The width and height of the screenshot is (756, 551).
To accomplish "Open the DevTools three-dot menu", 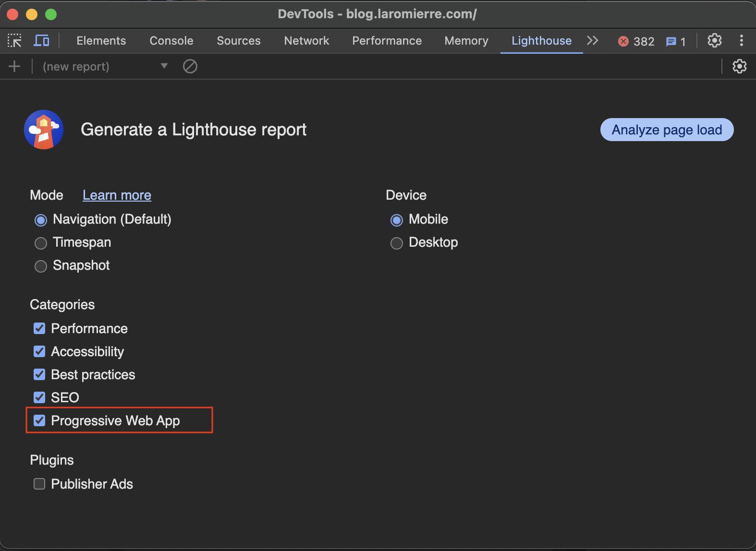I will pyautogui.click(x=742, y=41).
